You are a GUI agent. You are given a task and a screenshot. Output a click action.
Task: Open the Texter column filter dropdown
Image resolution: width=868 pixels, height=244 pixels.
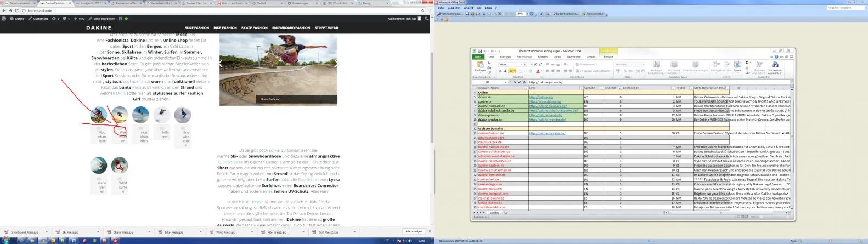click(691, 88)
